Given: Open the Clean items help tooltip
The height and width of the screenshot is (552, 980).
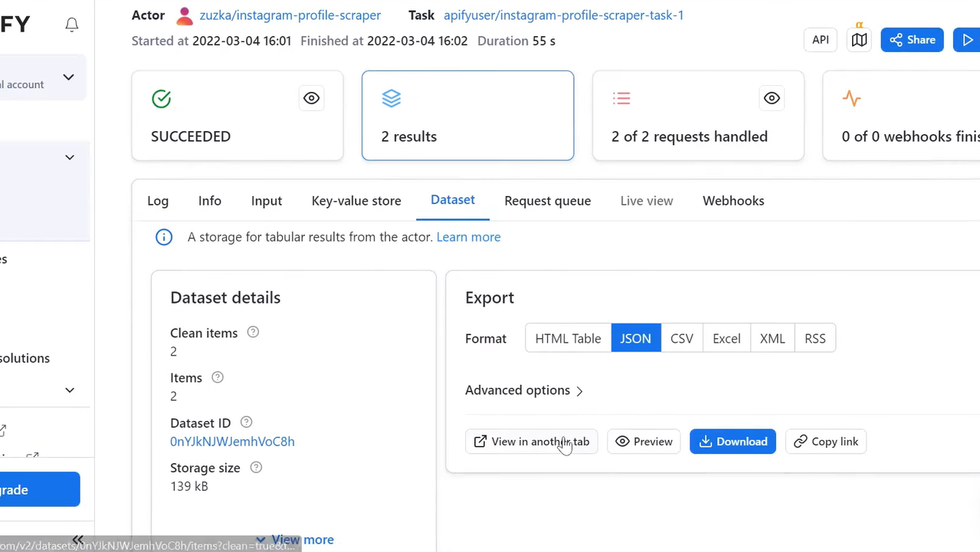Looking at the screenshot, I should (252, 332).
